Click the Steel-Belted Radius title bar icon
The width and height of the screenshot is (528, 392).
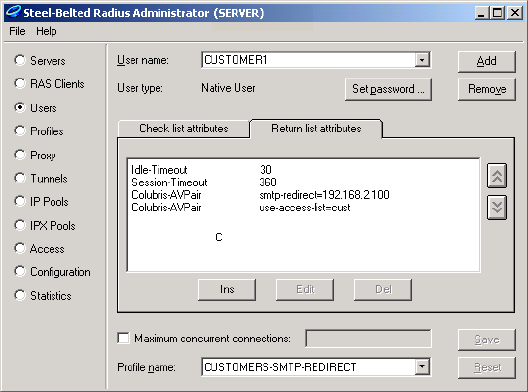tap(13, 12)
